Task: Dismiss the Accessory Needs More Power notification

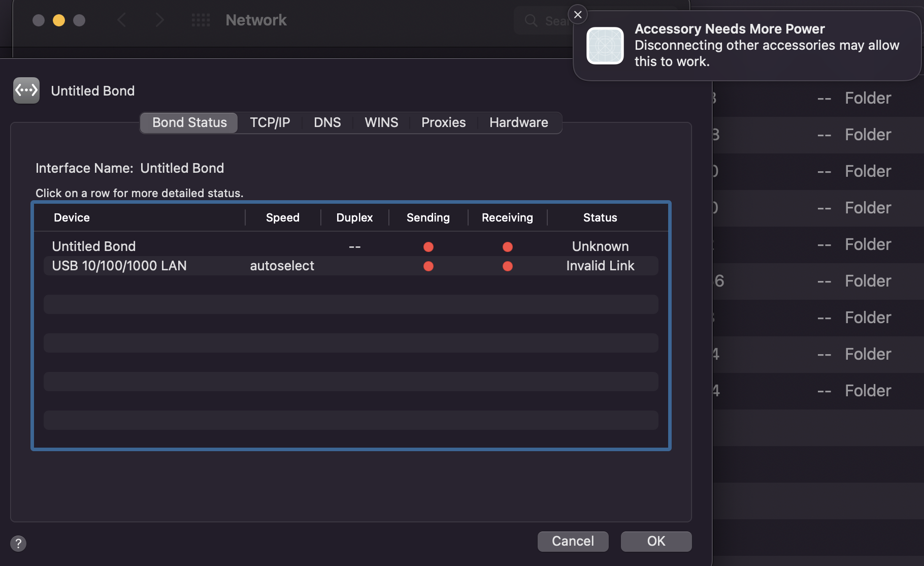Action: [578, 15]
